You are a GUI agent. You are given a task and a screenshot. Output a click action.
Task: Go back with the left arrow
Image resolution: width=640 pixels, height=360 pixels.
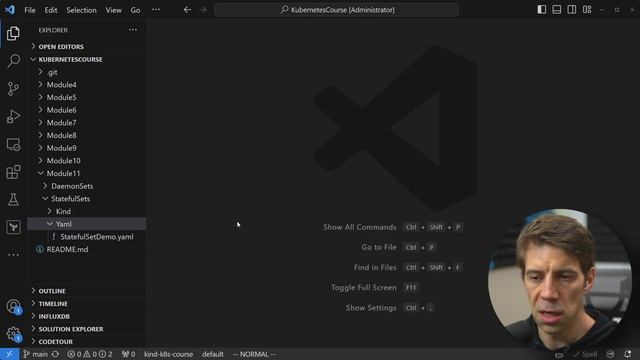click(x=187, y=9)
